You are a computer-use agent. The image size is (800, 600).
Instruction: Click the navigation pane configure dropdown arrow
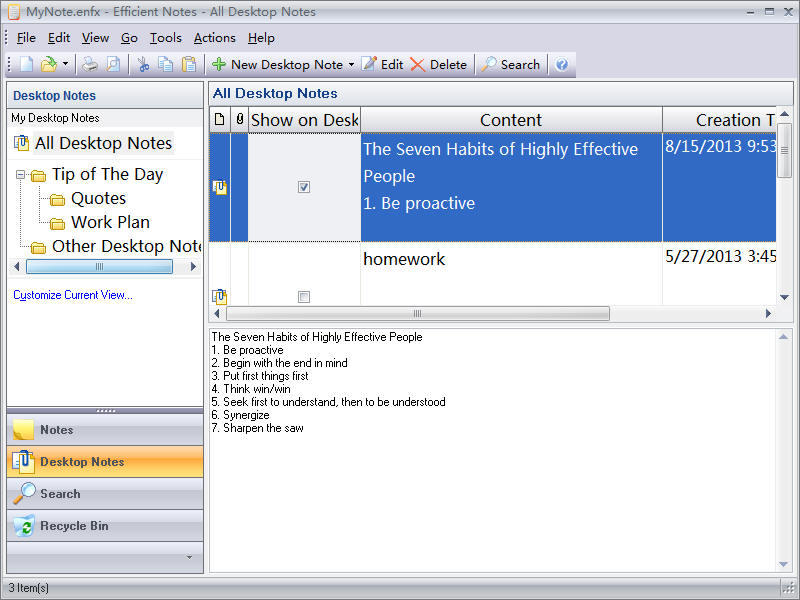pos(189,557)
